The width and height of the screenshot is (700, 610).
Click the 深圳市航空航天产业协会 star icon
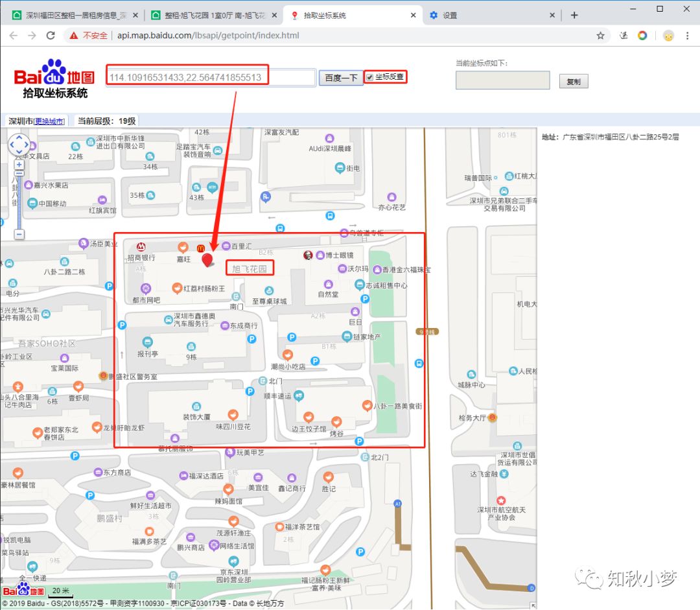[x=501, y=500]
